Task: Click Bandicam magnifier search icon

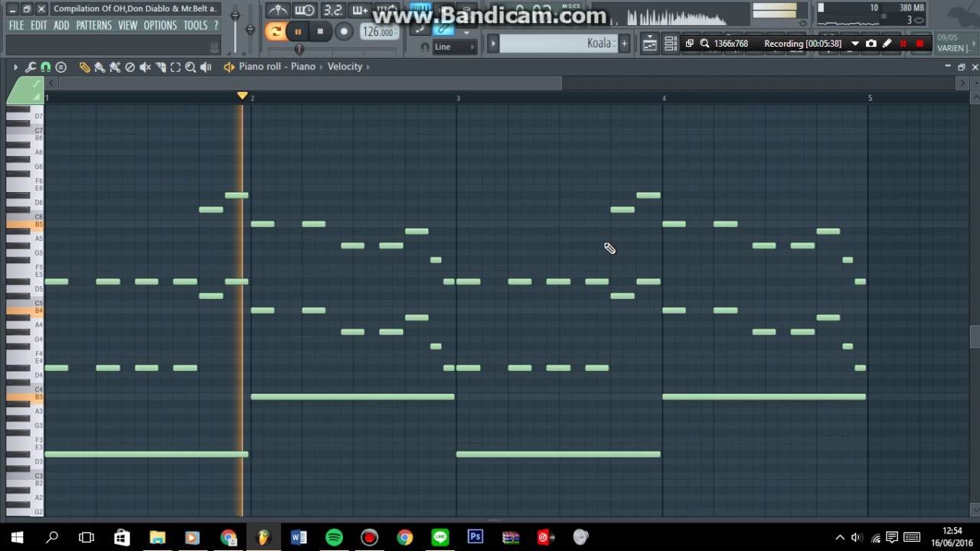Action: (x=704, y=44)
